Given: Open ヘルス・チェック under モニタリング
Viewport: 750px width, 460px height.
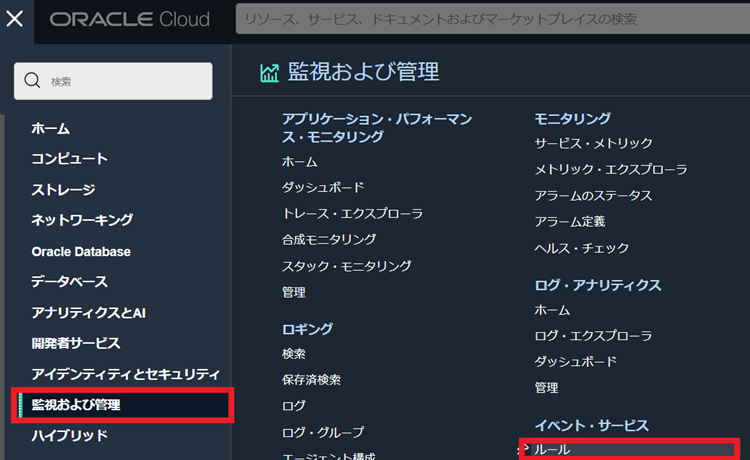Looking at the screenshot, I should coord(581,248).
